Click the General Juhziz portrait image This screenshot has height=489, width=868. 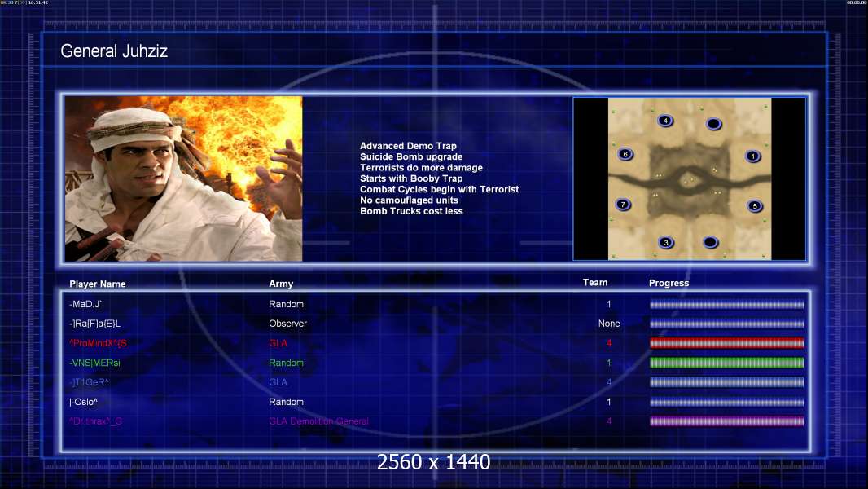(184, 178)
